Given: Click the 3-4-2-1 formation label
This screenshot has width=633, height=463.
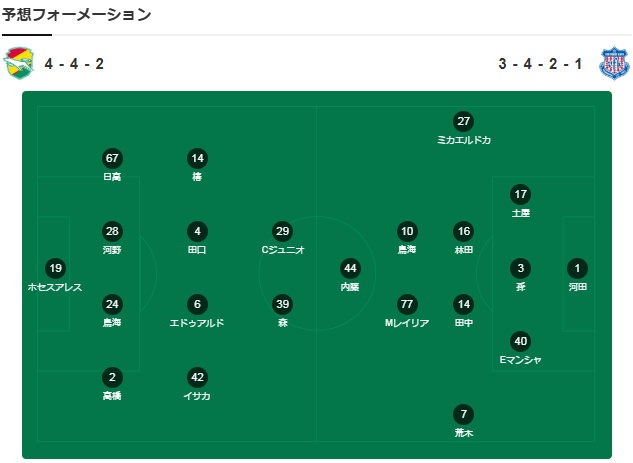Looking at the screenshot, I should pyautogui.click(x=540, y=64).
